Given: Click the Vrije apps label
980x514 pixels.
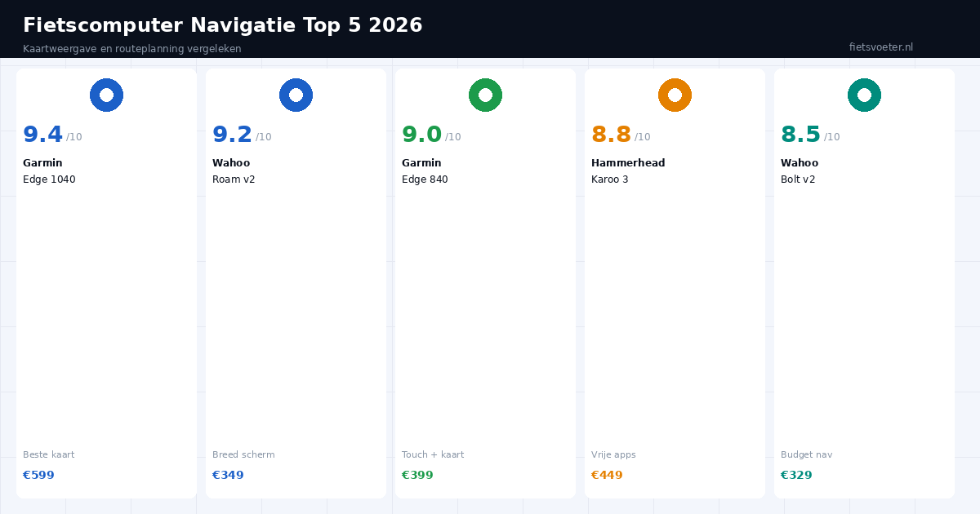Looking at the screenshot, I should click(613, 455).
